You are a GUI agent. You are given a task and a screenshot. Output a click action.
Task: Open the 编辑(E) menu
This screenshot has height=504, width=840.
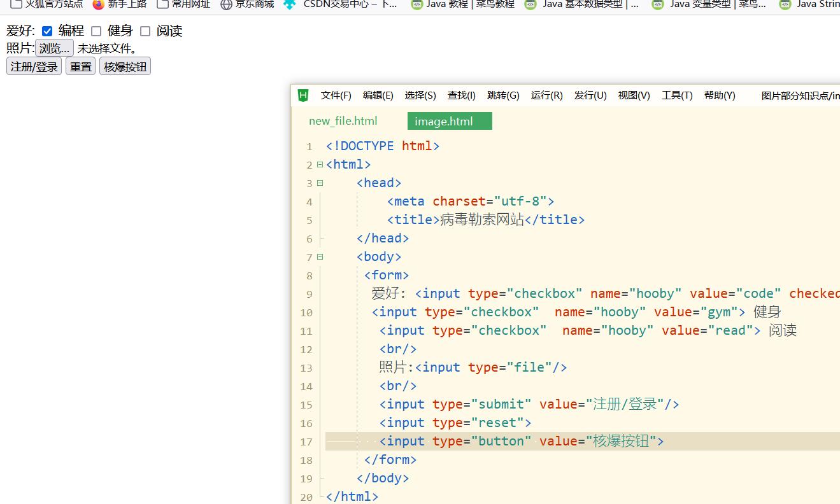pos(378,95)
